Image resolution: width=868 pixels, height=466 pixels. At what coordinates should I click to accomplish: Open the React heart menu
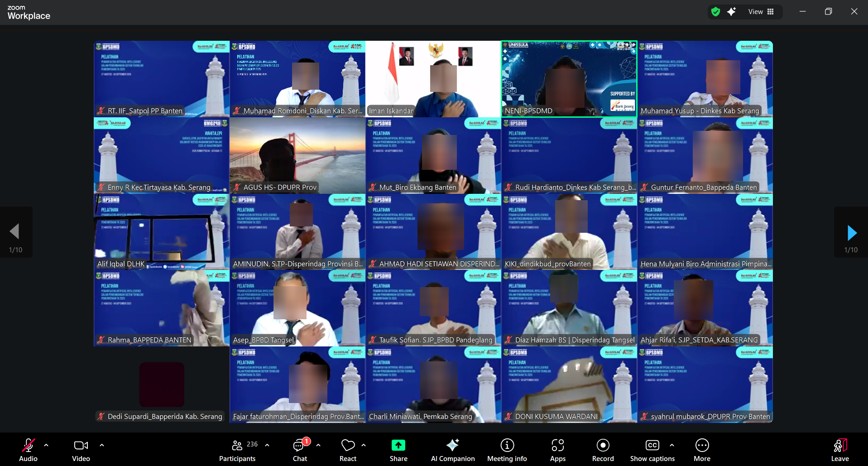(x=348, y=450)
